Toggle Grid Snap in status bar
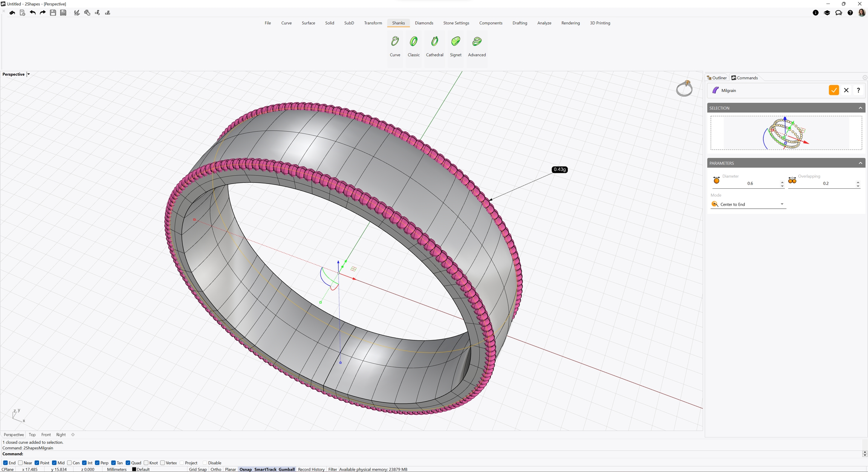Viewport: 868px width, 472px height. 198,469
